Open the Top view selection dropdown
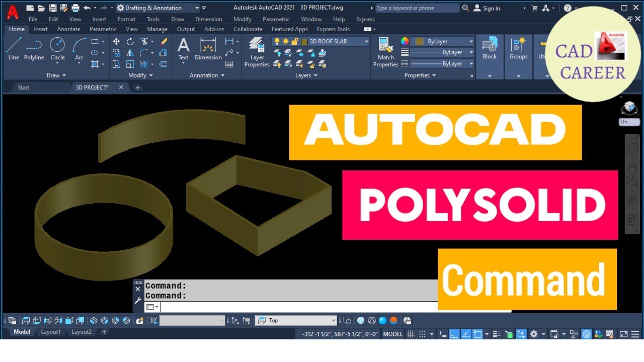This screenshot has width=644, height=362. pyautogui.click(x=296, y=320)
